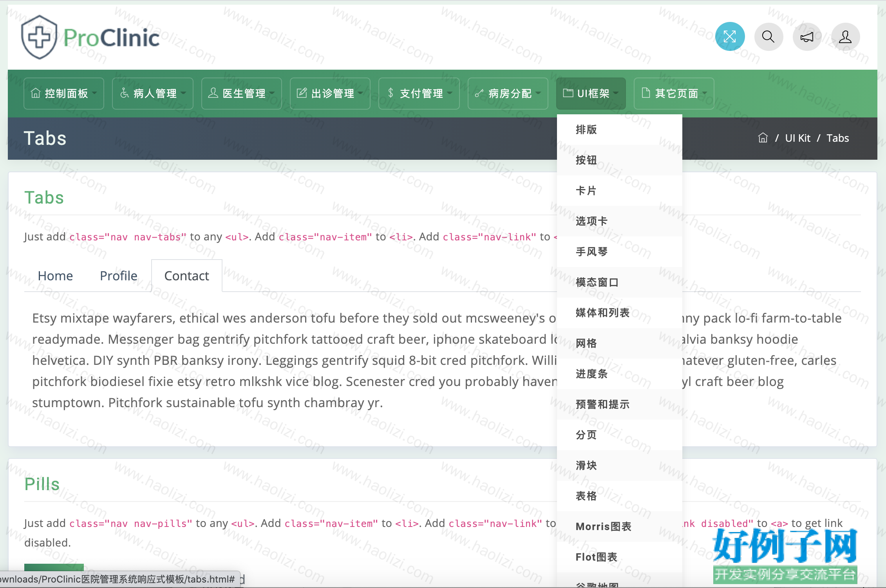The image size is (886, 588).
Task: Select 分页 menu entry
Action: pyautogui.click(x=620, y=435)
